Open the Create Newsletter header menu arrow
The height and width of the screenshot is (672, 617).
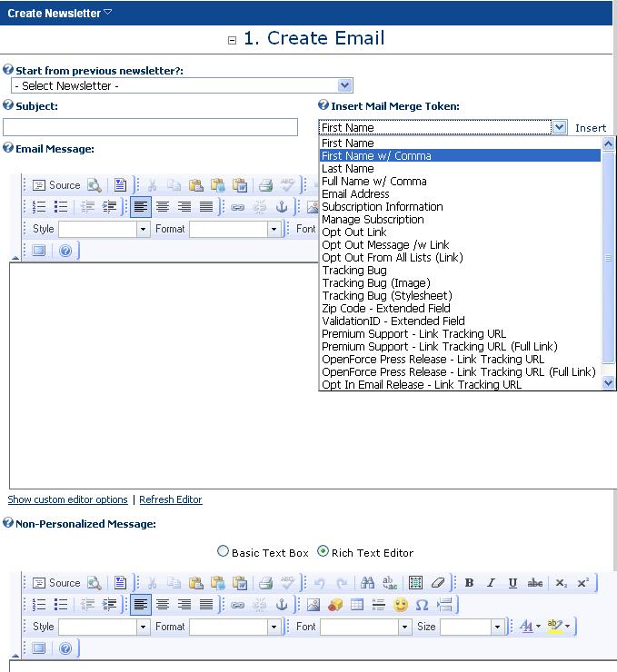[x=108, y=13]
